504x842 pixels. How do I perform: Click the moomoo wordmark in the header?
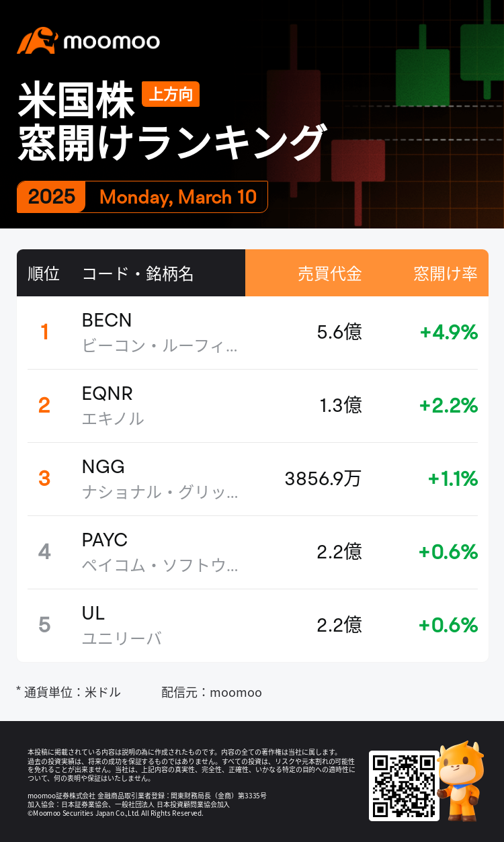point(112,42)
